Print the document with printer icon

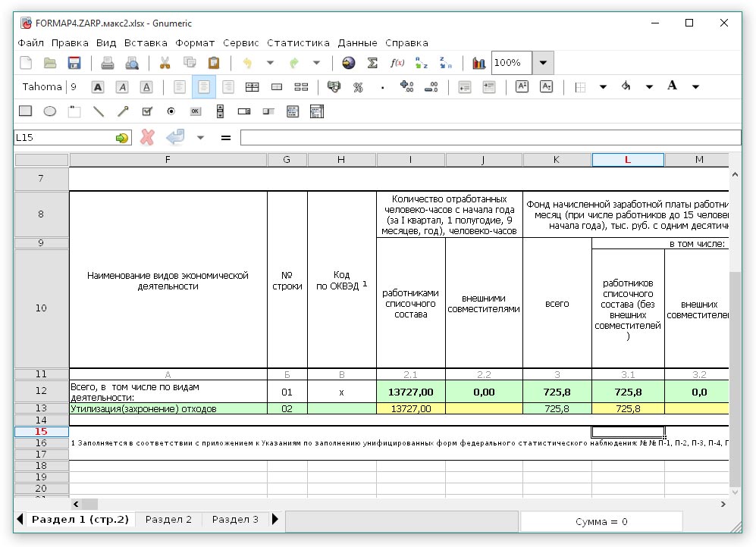click(x=107, y=63)
